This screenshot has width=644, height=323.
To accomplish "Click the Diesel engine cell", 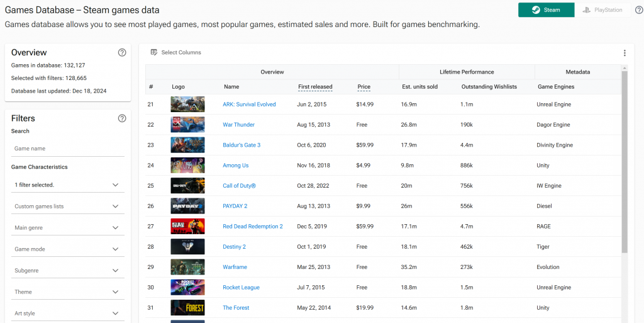I will [544, 206].
